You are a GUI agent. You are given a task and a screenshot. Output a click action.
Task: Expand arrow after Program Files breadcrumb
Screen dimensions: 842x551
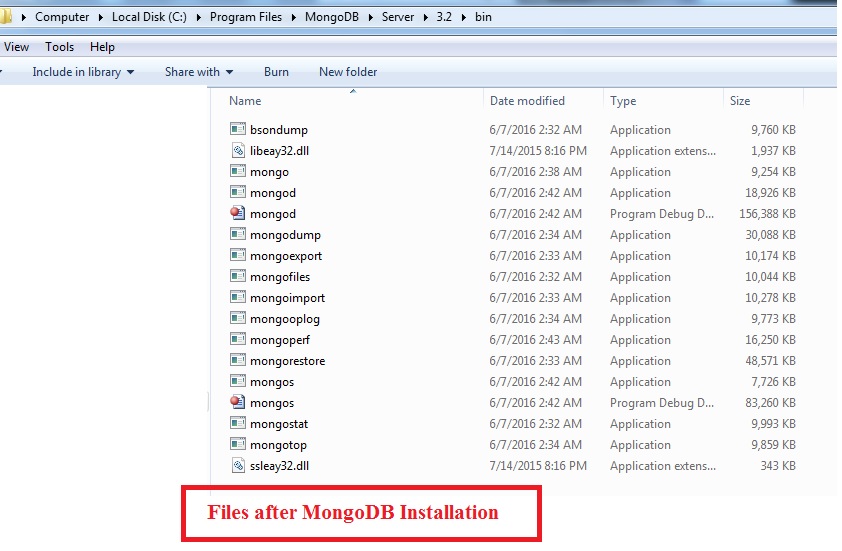pyautogui.click(x=294, y=17)
